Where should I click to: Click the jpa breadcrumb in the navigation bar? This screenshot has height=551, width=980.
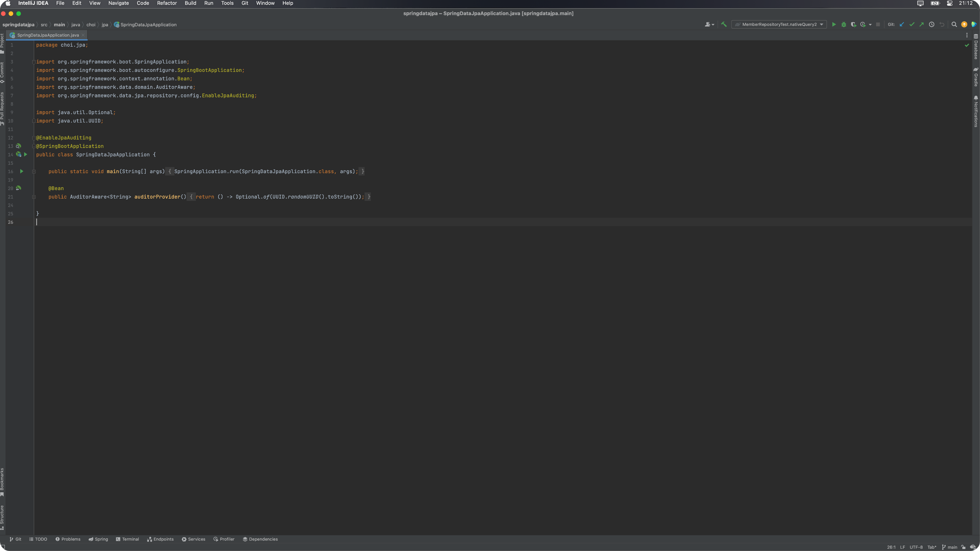coord(105,25)
